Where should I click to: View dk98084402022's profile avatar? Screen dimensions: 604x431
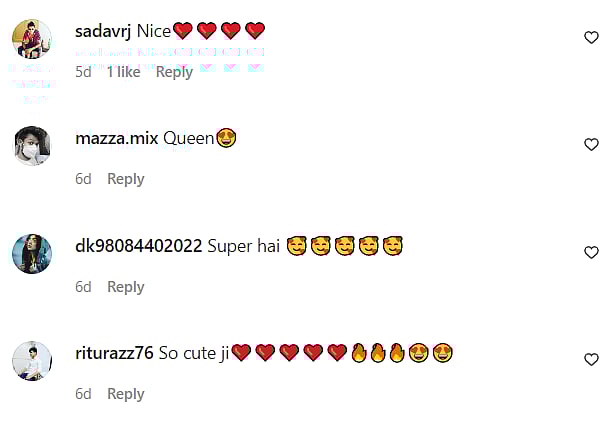point(32,253)
